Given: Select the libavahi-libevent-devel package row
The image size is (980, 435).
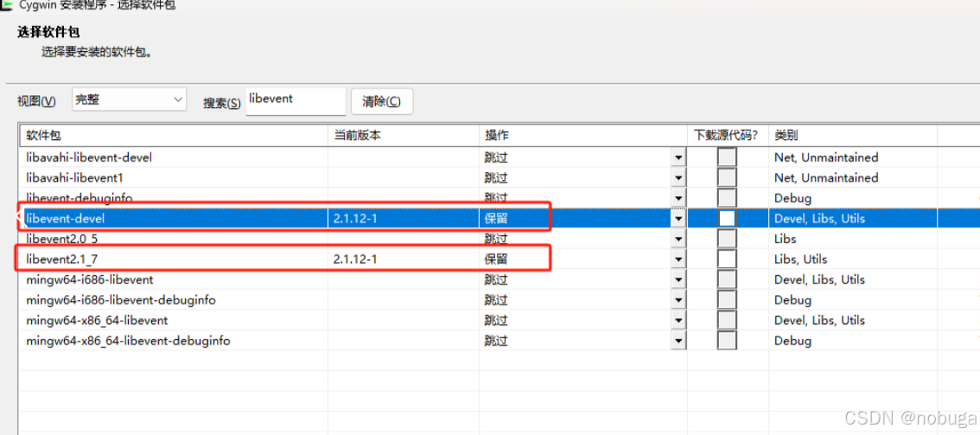Looking at the screenshot, I should pos(499,157).
